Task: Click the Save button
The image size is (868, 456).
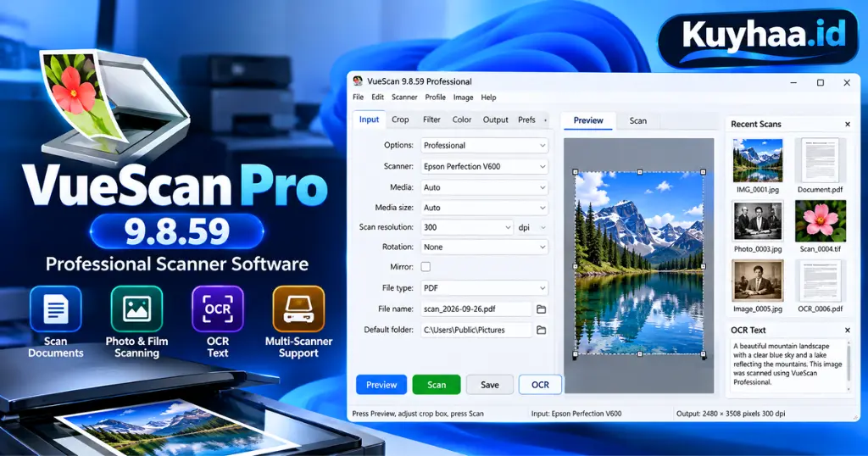Action: click(489, 385)
